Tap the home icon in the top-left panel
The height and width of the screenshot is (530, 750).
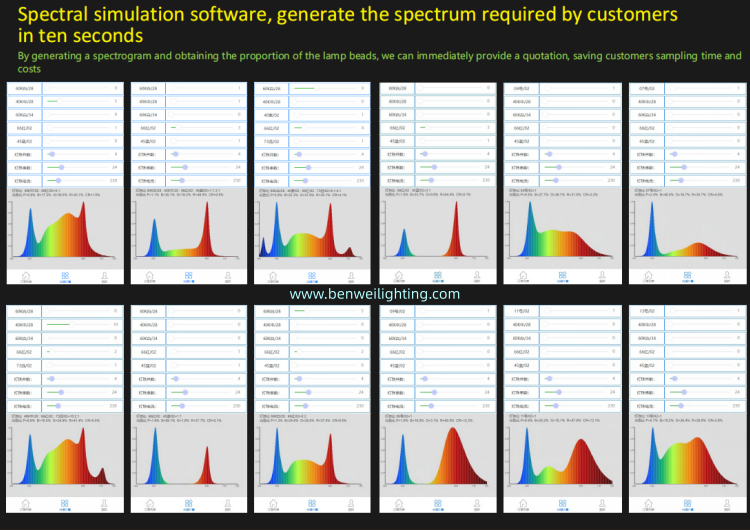(27, 275)
